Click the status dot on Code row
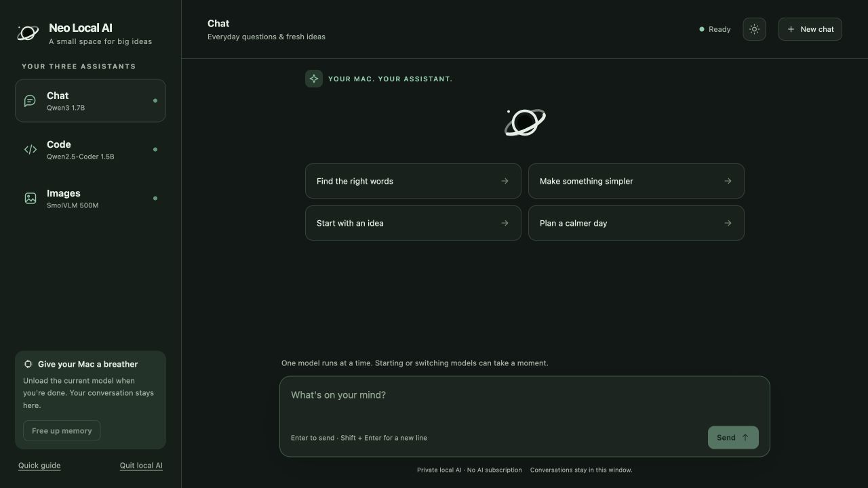 click(x=155, y=150)
